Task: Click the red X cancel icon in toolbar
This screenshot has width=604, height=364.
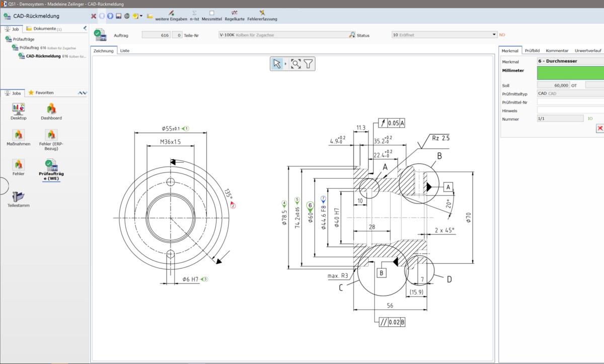Action: click(x=94, y=16)
